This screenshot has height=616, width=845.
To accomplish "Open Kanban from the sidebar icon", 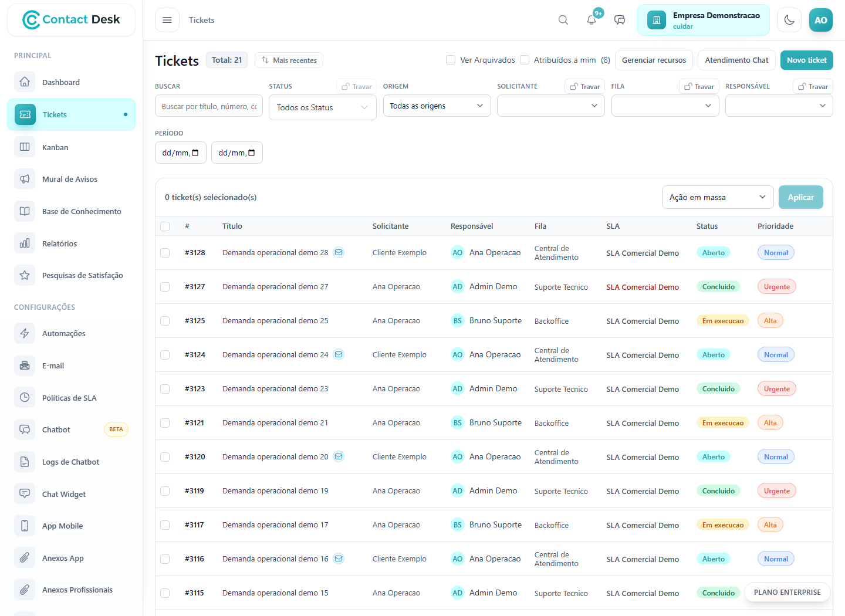I will [25, 147].
